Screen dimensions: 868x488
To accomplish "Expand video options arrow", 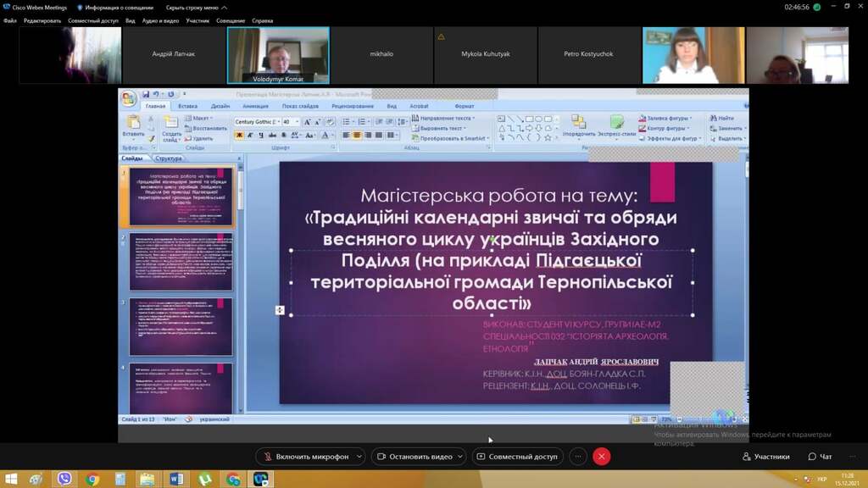I will click(x=460, y=457).
